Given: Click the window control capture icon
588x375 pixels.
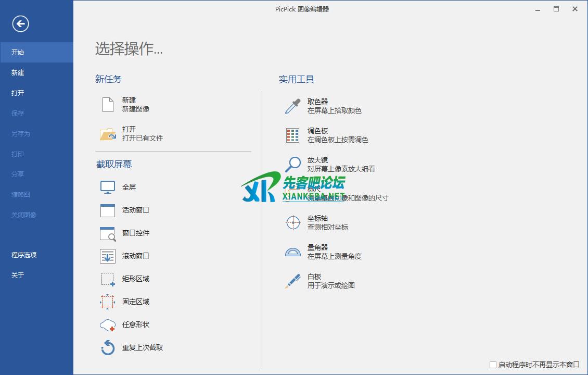Looking at the screenshot, I should click(x=108, y=233).
